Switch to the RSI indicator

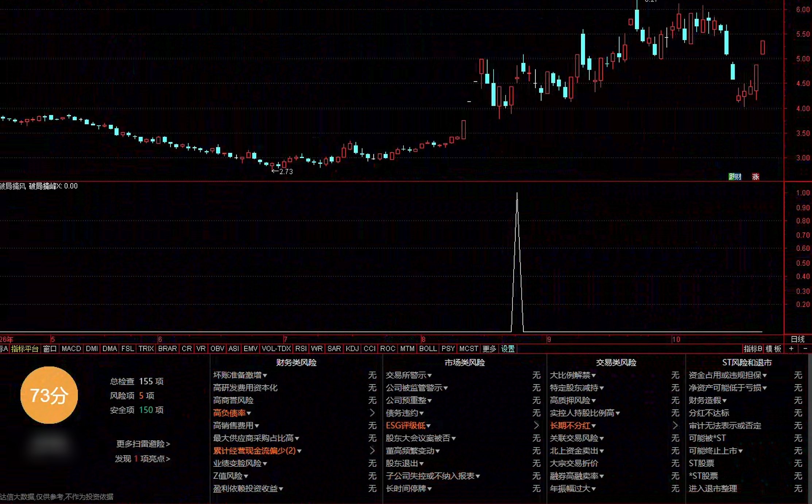click(301, 349)
